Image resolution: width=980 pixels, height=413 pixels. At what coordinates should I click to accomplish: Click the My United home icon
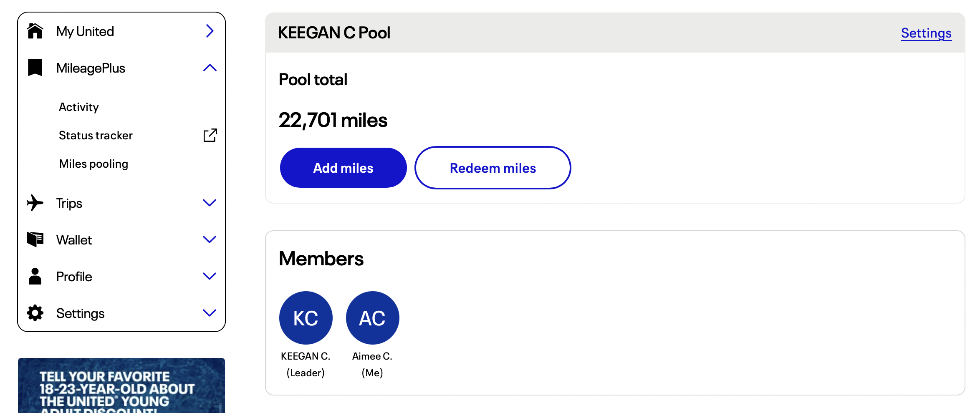pyautogui.click(x=35, y=31)
